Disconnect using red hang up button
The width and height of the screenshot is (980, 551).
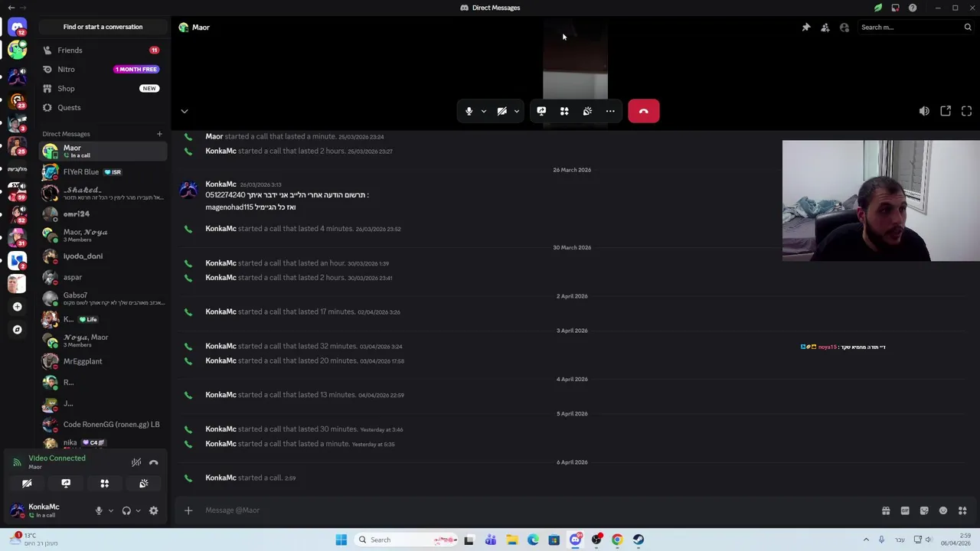pos(643,111)
